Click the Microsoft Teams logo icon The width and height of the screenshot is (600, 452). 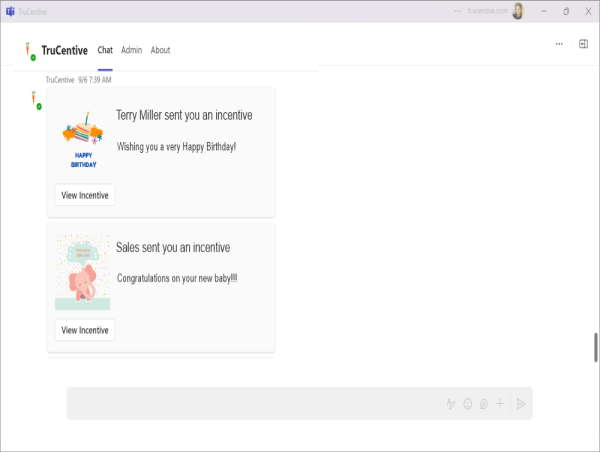pos(10,11)
